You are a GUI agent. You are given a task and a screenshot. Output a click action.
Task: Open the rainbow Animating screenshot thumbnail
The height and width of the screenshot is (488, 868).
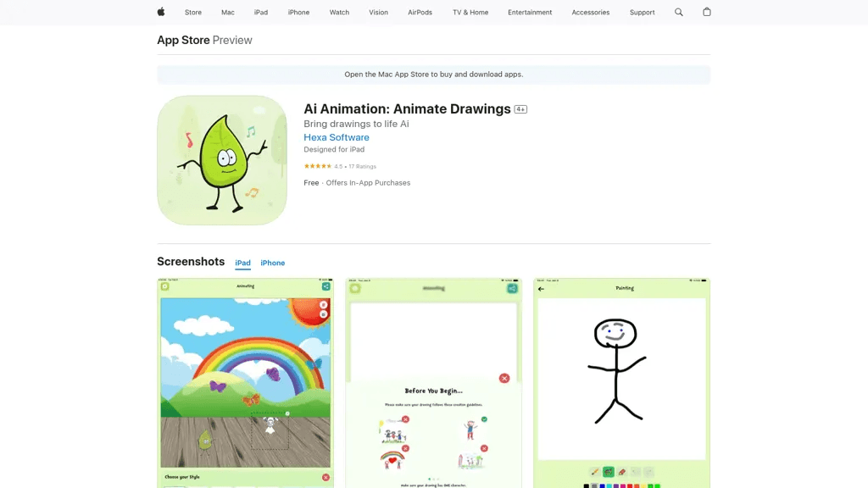(245, 383)
